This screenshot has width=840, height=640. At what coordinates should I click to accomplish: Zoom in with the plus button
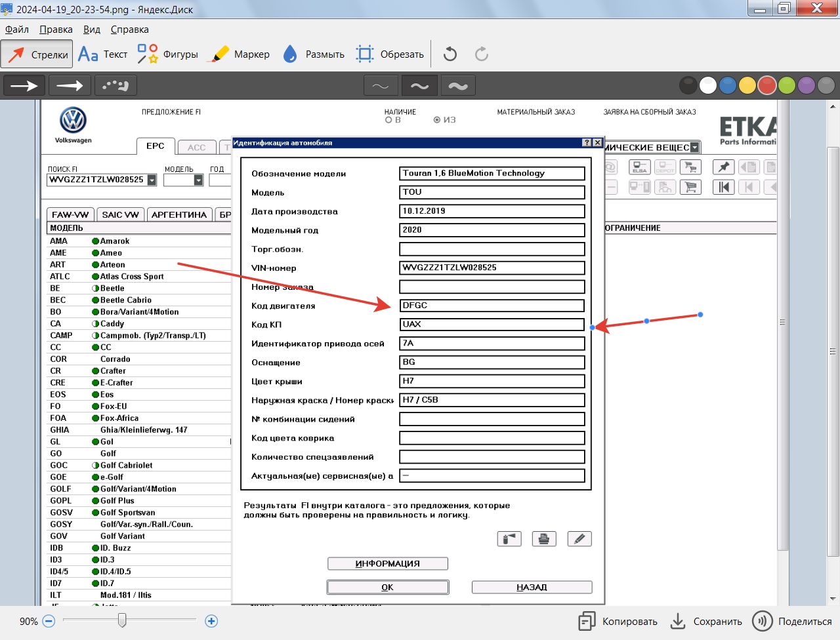[211, 621]
